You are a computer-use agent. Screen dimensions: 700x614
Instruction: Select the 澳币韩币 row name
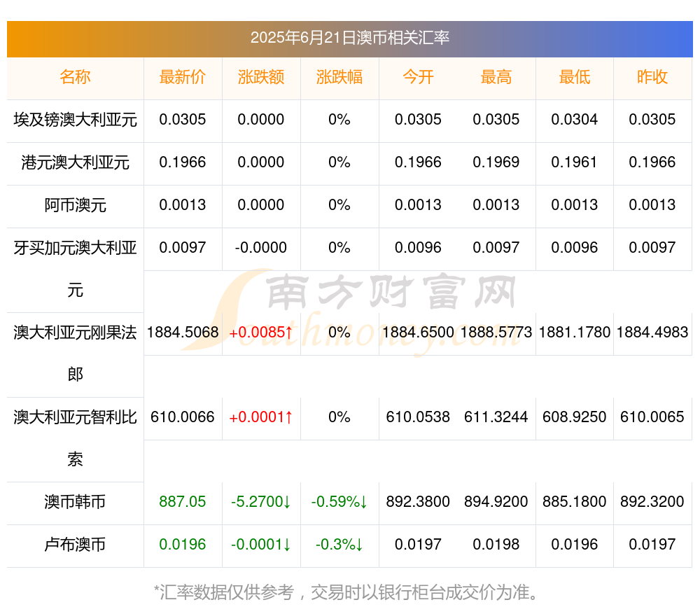75,502
